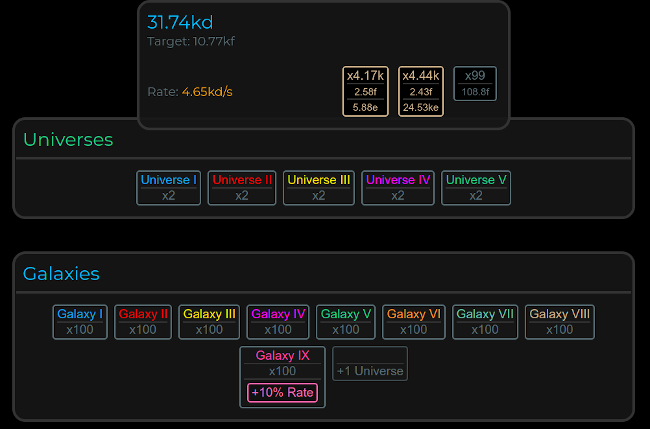Select Universe I x2 button
This screenshot has width=650, height=429.
(169, 188)
